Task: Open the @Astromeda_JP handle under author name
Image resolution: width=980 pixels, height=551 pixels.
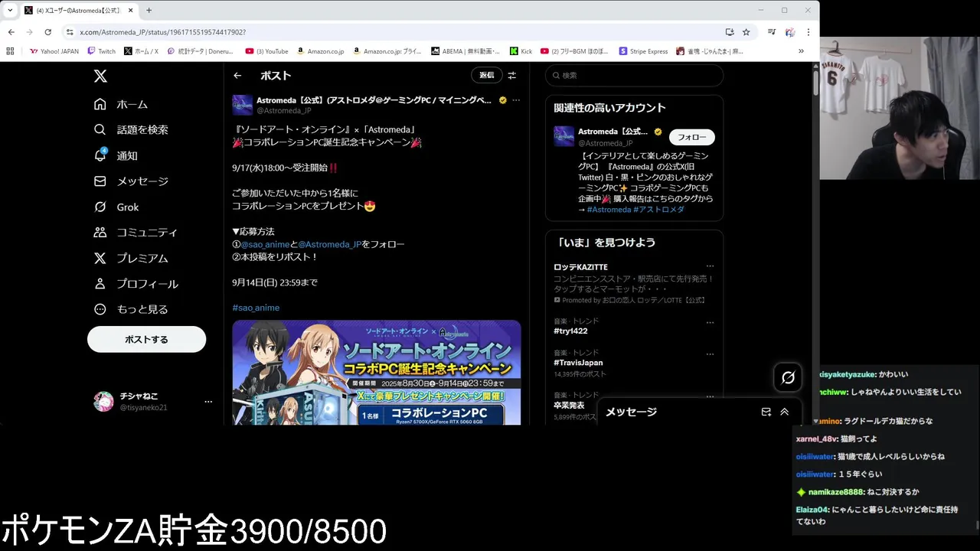Action: click(284, 111)
